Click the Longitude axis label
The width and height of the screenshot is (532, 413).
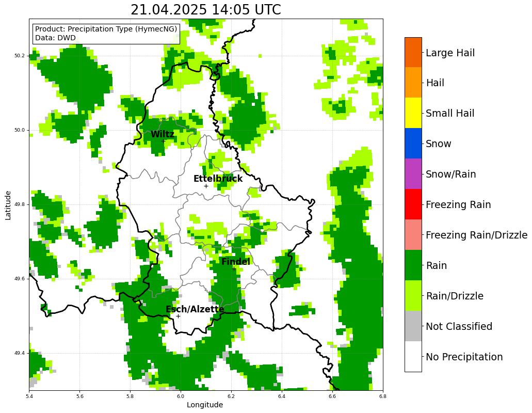[x=205, y=405]
